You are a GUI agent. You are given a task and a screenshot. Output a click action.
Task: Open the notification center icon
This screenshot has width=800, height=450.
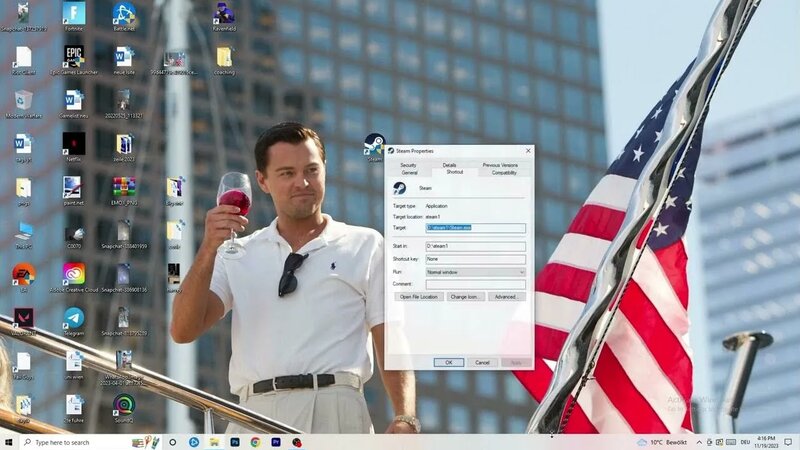point(788,442)
